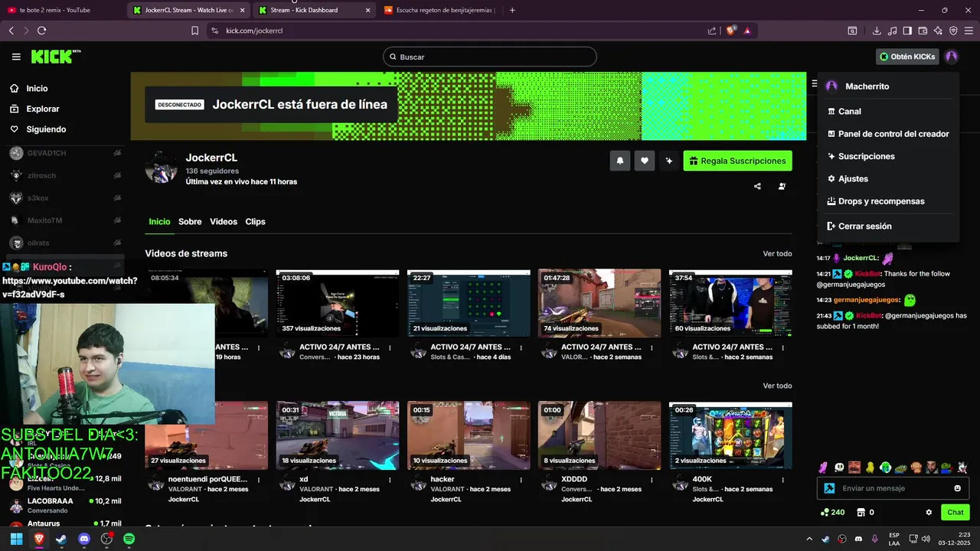This screenshot has height=551, width=980.
Task: Switch to the Sobre tab
Action: pyautogui.click(x=190, y=221)
